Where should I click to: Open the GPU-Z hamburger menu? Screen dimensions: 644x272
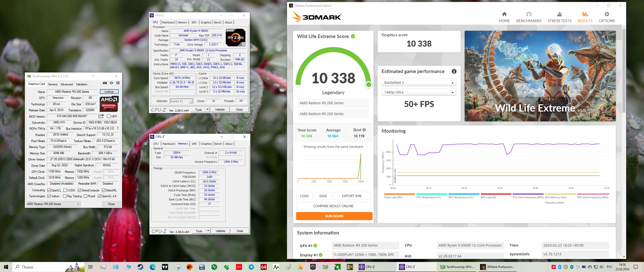pos(118,83)
